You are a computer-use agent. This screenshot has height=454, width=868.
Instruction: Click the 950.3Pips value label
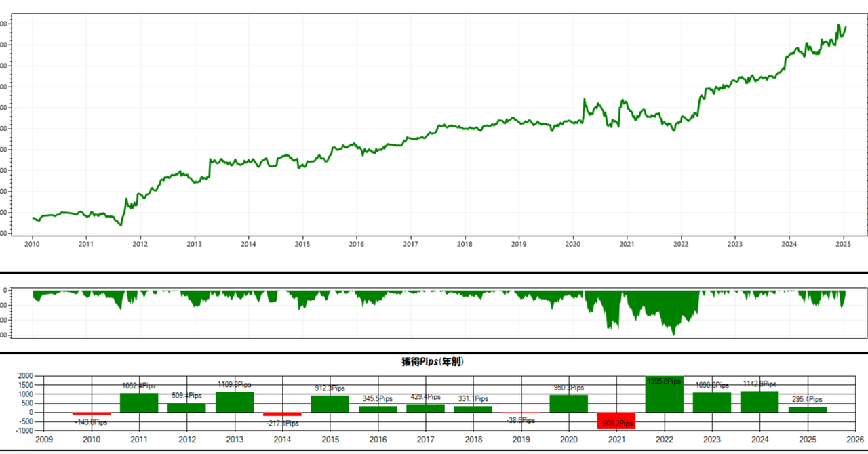tap(568, 388)
